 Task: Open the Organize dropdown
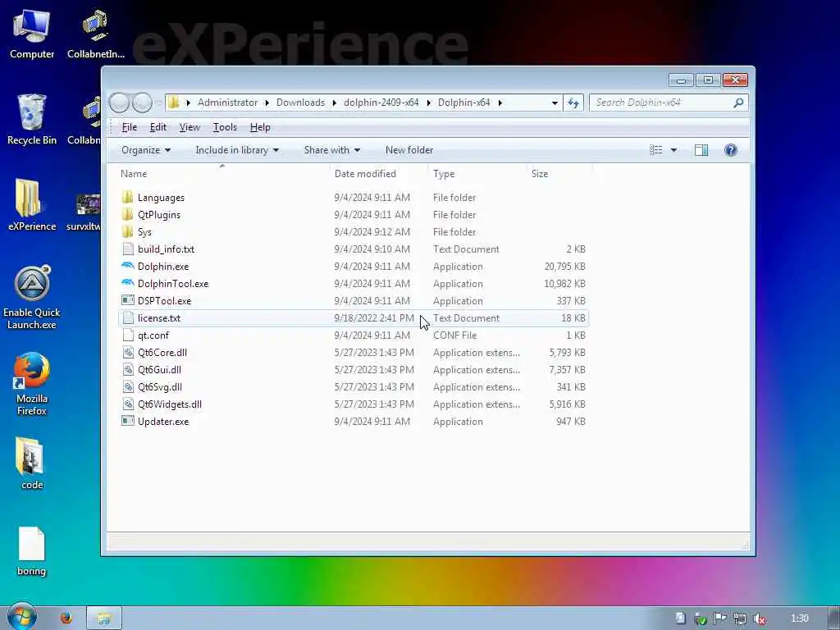(146, 150)
